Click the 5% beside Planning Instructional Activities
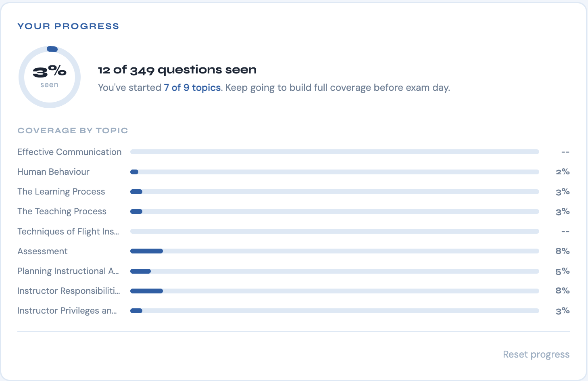Viewport: 588px width, 381px height. click(562, 271)
